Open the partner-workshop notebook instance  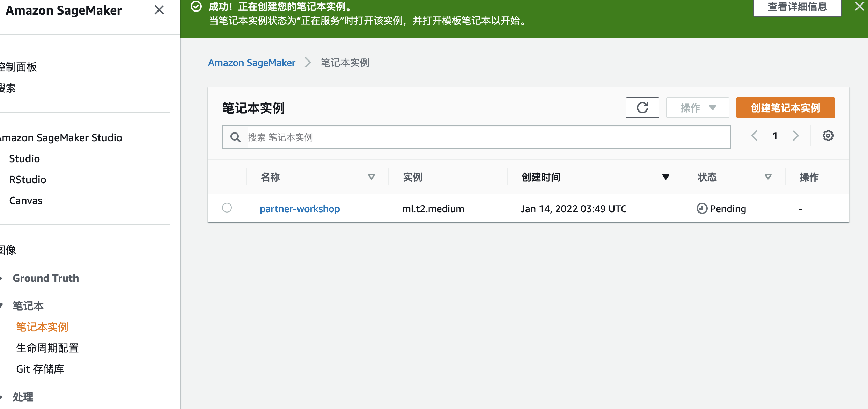point(300,208)
